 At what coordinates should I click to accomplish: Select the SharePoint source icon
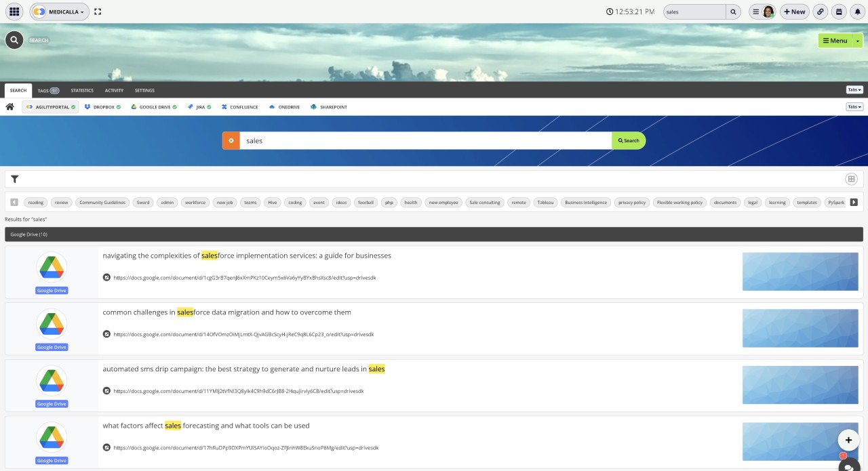click(x=313, y=106)
